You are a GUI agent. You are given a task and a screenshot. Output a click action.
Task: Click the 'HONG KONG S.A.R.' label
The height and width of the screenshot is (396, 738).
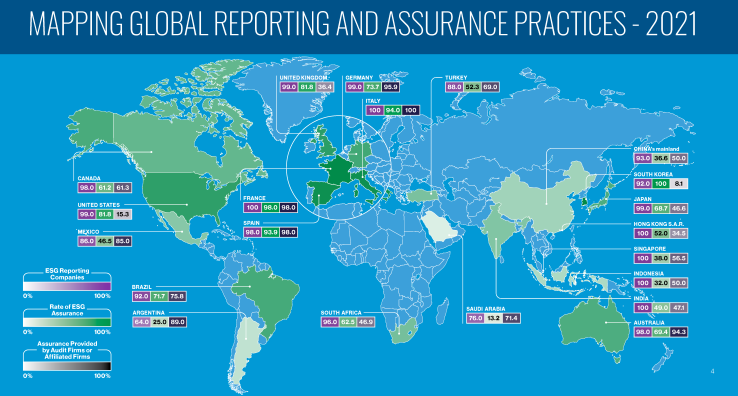coord(659,224)
